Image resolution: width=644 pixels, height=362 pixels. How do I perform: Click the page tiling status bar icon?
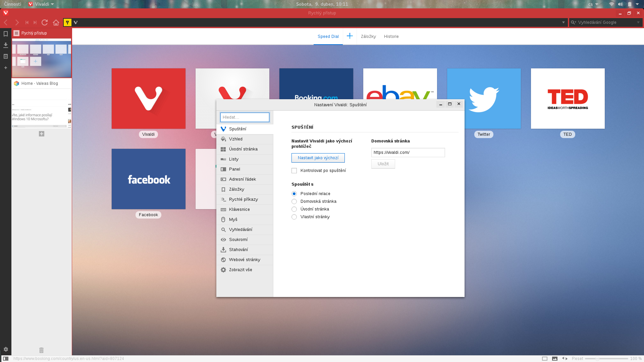coord(545,359)
